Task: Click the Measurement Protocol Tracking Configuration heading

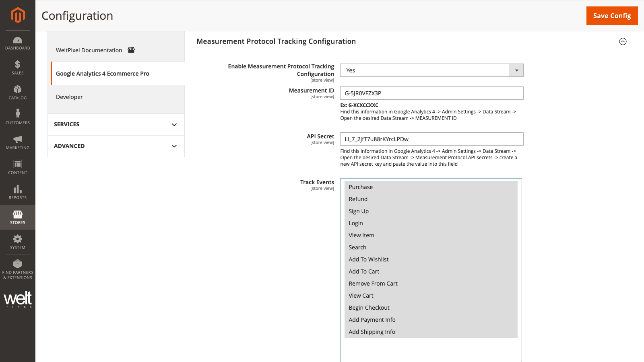Action: coord(276,41)
